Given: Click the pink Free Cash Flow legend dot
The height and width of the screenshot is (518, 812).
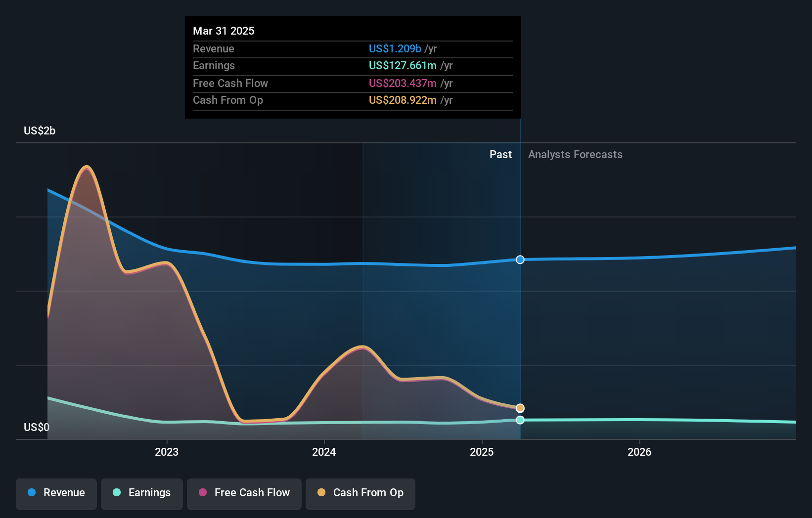Looking at the screenshot, I should 203,492.
